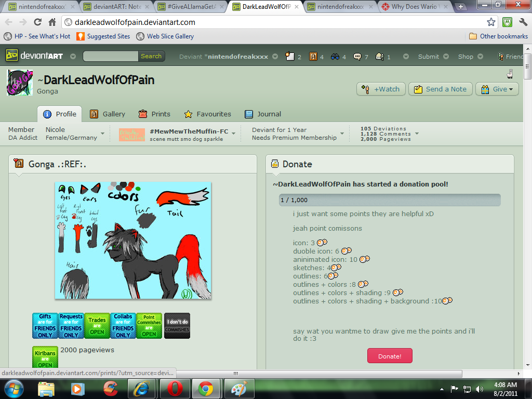This screenshot has height=399, width=532.
Task: Switch to the #GiveALlamaGetA browser tab
Action: [x=192, y=6]
